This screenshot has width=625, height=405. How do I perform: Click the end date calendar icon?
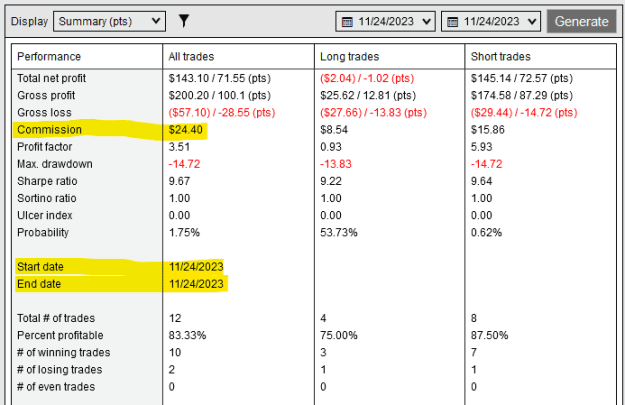(452, 22)
